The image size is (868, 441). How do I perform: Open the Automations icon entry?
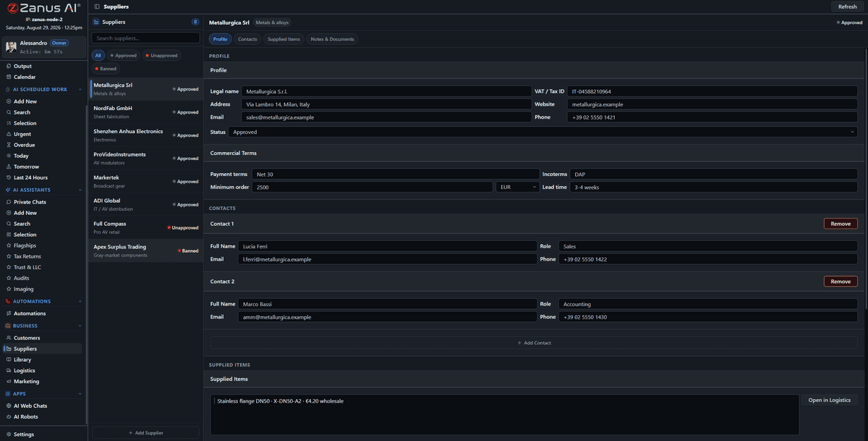click(9, 314)
